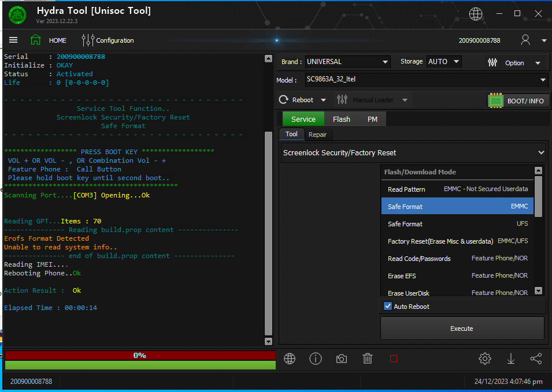This screenshot has width=552, height=392.
Task: Select Read Code/Passwords option
Action: click(x=457, y=259)
